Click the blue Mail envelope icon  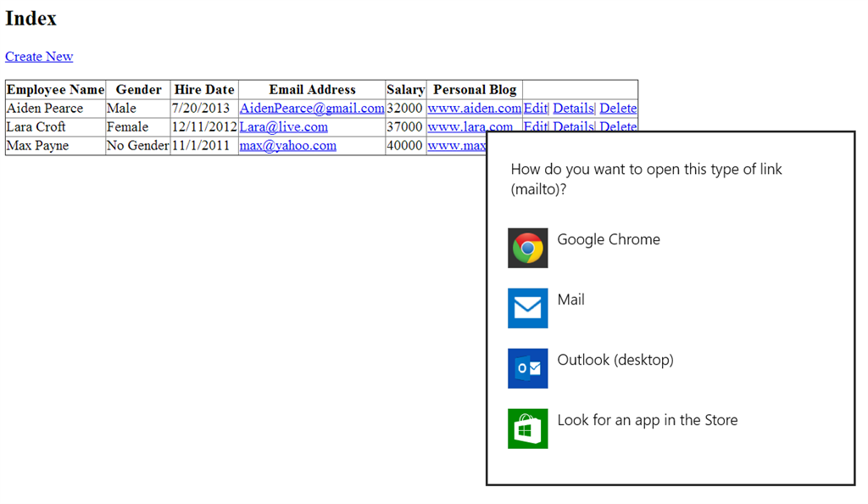coord(527,308)
